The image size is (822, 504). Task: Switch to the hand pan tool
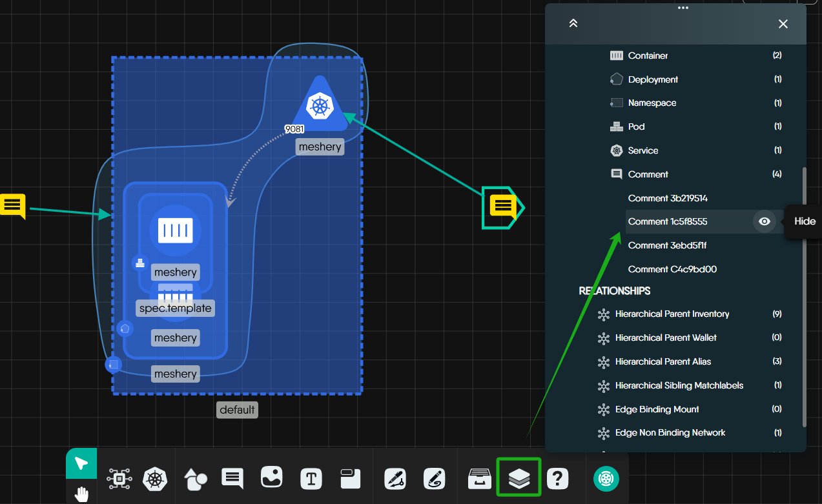(81, 494)
